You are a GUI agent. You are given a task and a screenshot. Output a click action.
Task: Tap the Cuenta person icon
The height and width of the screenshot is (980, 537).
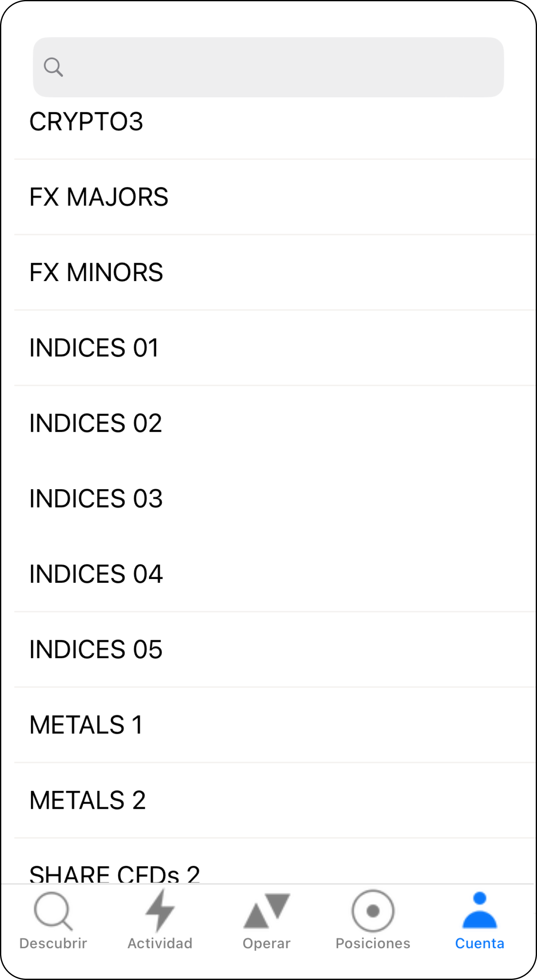coord(480,910)
